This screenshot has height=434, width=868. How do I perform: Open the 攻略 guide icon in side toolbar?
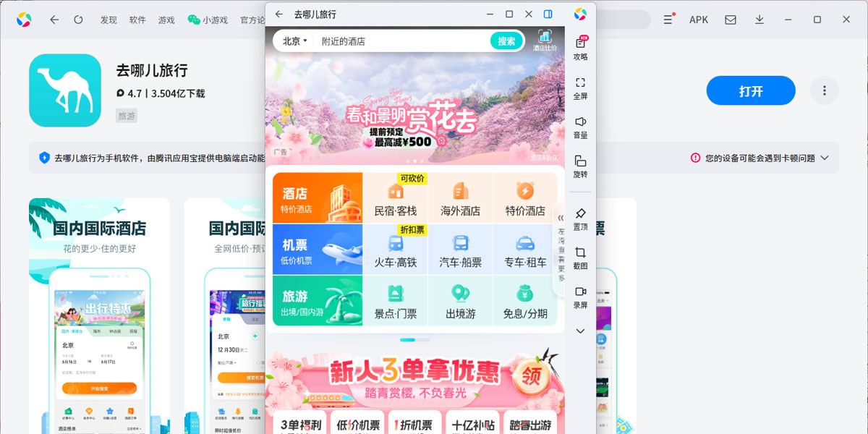pos(580,48)
